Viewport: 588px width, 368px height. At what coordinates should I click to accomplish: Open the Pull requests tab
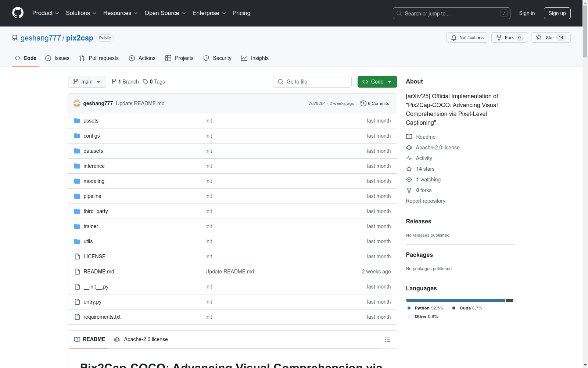pyautogui.click(x=99, y=58)
